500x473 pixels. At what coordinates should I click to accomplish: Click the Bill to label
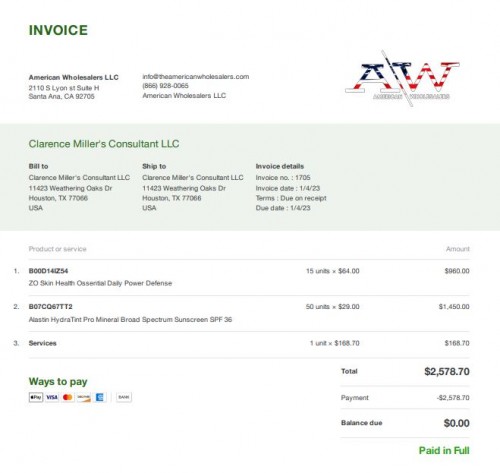pyautogui.click(x=38, y=166)
